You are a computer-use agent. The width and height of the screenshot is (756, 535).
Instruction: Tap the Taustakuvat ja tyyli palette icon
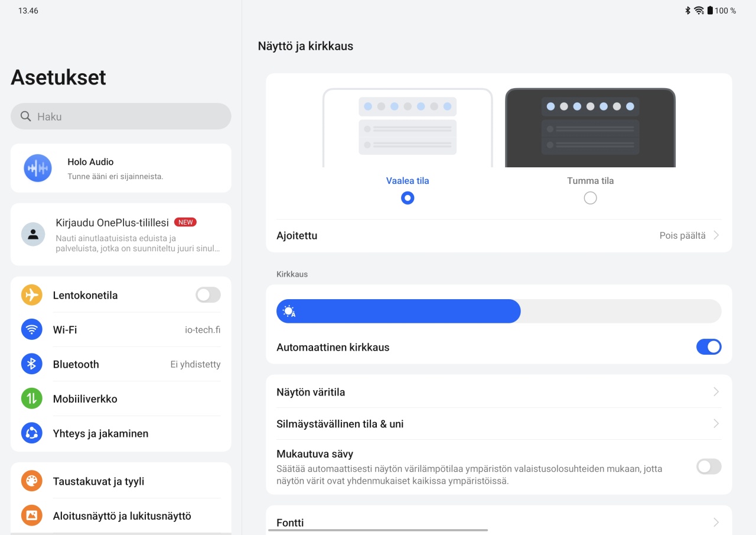click(32, 481)
